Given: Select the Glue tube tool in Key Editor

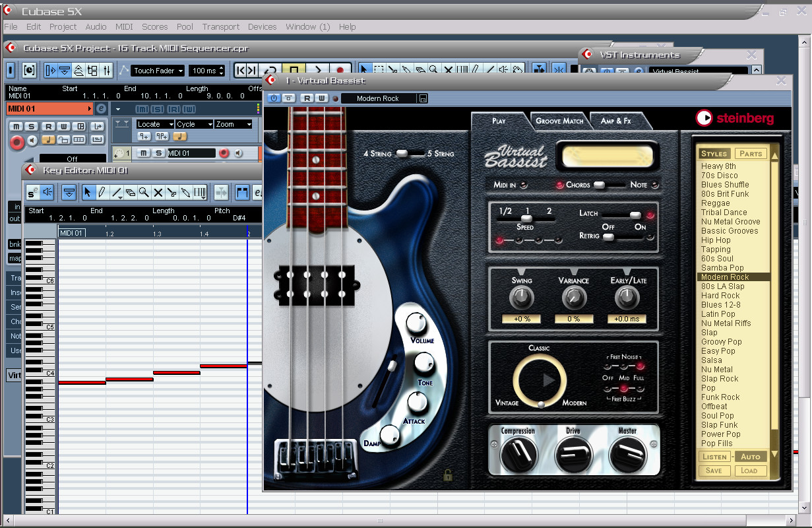Looking at the screenshot, I should (x=187, y=193).
